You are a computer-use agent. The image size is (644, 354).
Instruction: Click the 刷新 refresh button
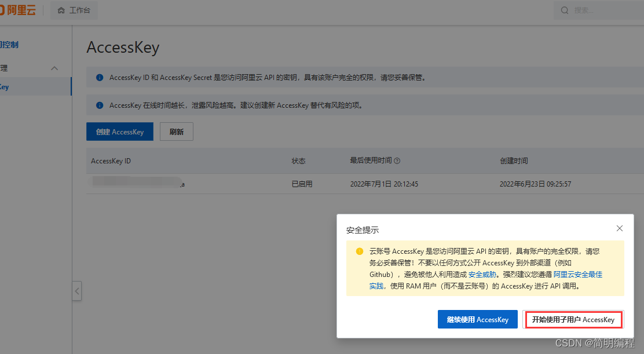click(176, 132)
